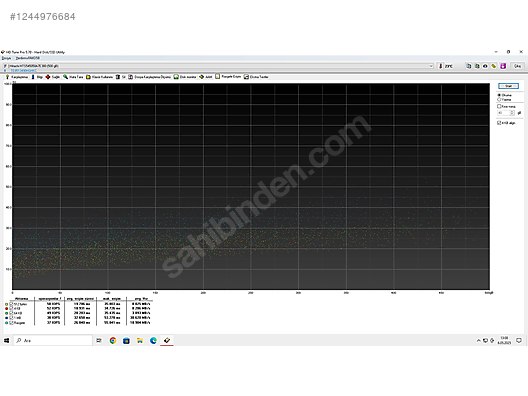Click the Çıkış exit button in toolbar

click(518, 66)
